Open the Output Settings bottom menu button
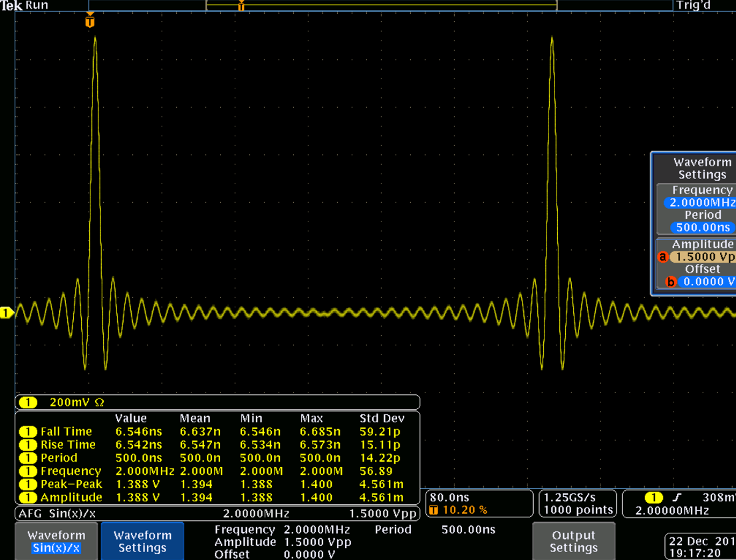This screenshot has height=560, width=736. 574,541
